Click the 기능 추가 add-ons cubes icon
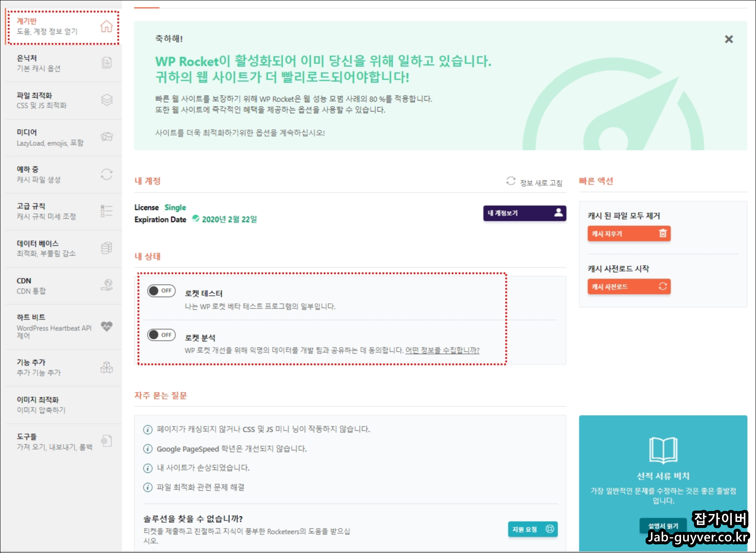756x553 pixels. [107, 367]
